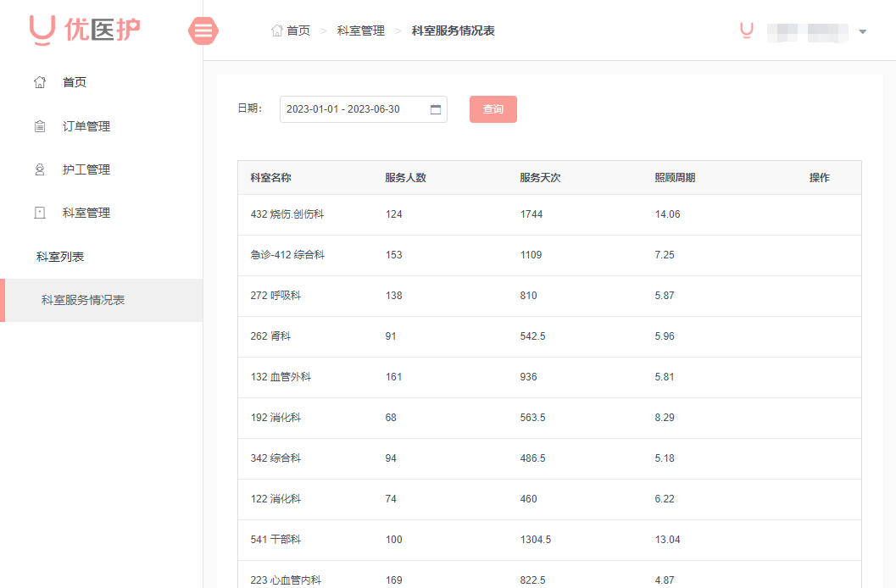Go to 科室管理 breadcrumb link

tap(360, 31)
